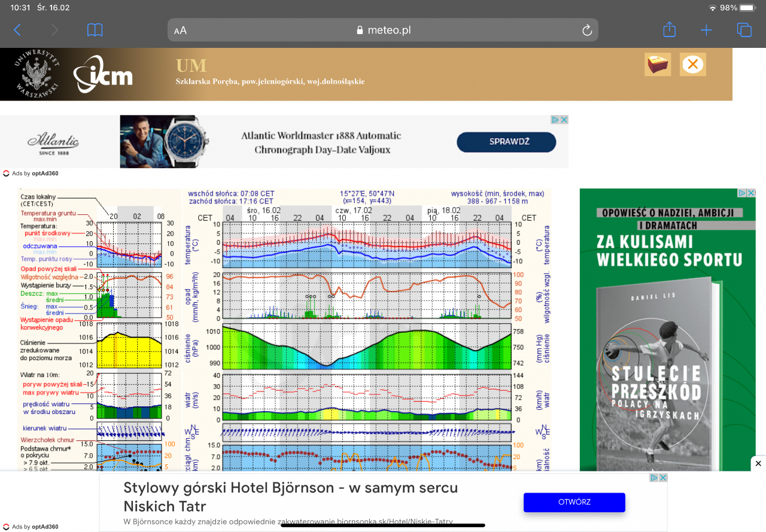Image resolution: width=766 pixels, height=532 pixels.
Task: Close the book sidebar ad X icon
Action: pyautogui.click(x=751, y=193)
